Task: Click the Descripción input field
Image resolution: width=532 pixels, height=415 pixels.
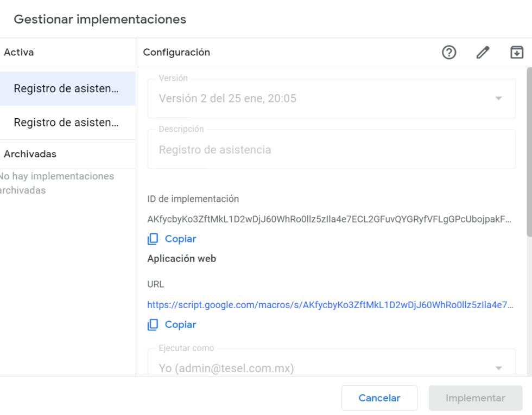Action: 332,150
